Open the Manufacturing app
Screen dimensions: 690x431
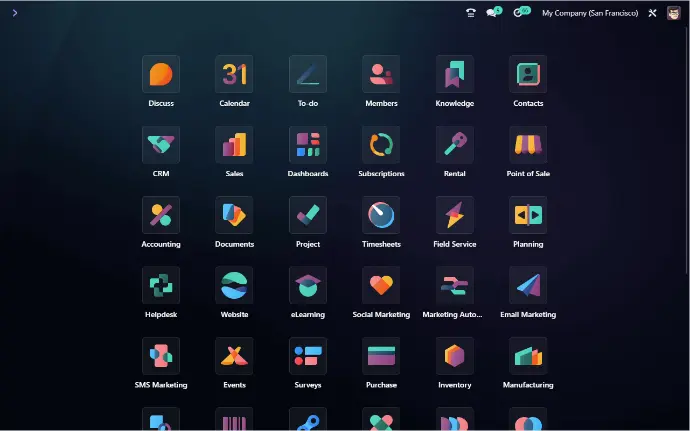click(528, 356)
